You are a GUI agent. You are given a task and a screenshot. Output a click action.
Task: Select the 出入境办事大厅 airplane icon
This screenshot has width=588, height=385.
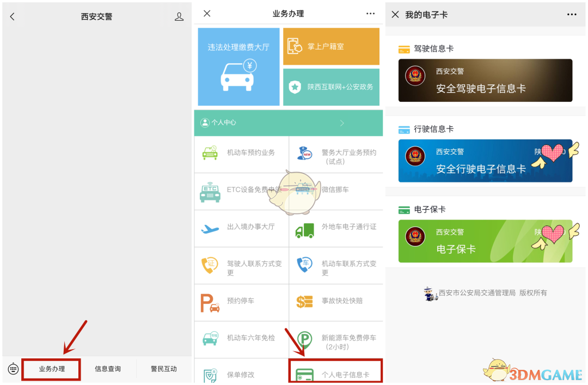point(210,229)
